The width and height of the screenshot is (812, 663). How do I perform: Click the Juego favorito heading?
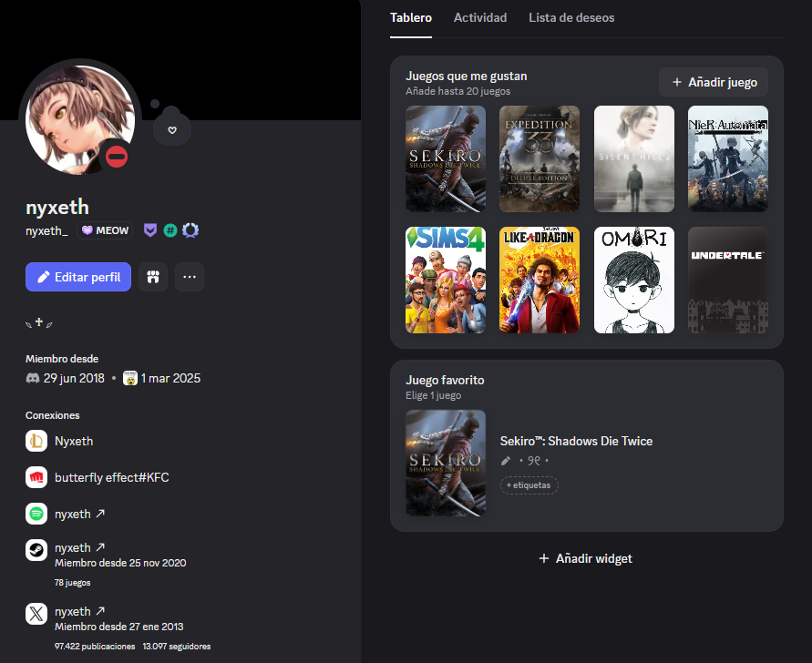pos(445,381)
